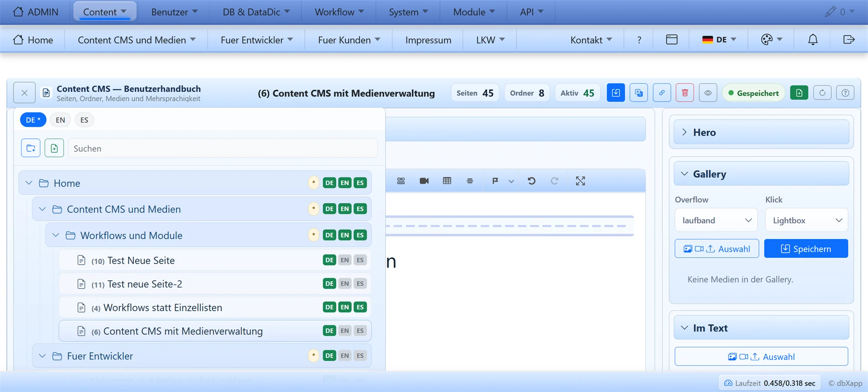Click the text align icon in editor
This screenshot has width=868, height=392.
click(470, 181)
